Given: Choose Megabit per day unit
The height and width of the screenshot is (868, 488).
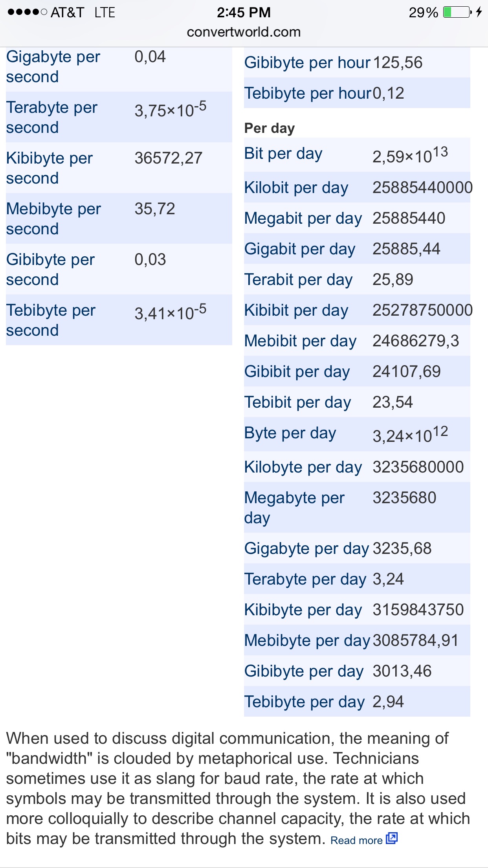Looking at the screenshot, I should click(303, 218).
